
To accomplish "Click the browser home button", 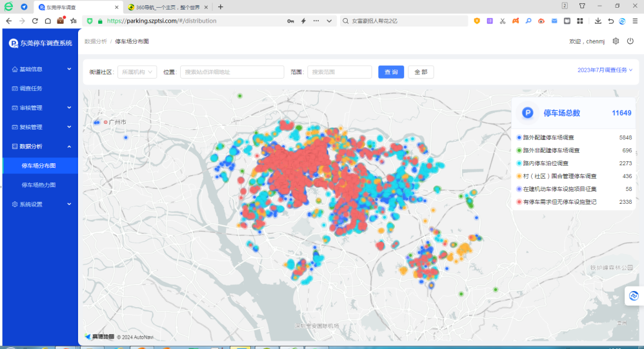I will (48, 21).
